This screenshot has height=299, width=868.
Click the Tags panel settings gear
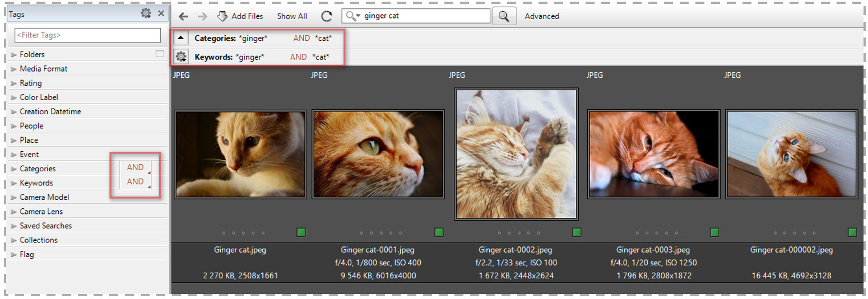(146, 13)
